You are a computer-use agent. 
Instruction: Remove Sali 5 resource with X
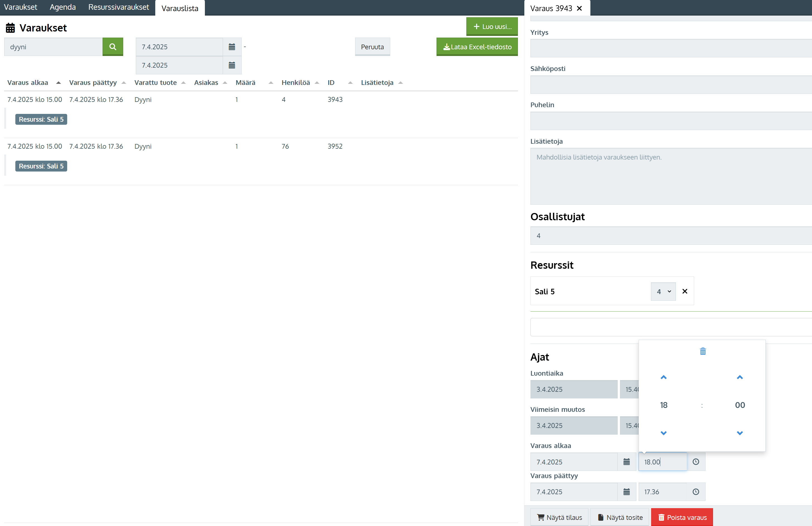[684, 291]
